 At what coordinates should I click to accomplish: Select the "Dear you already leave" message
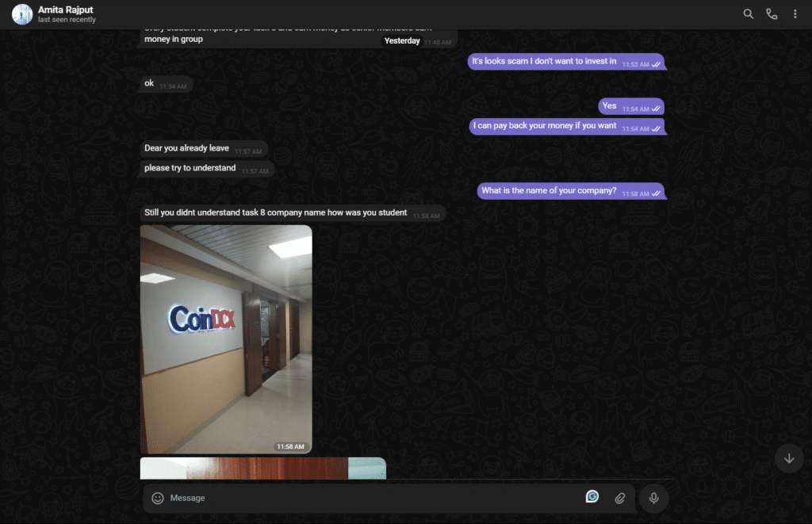(204, 148)
